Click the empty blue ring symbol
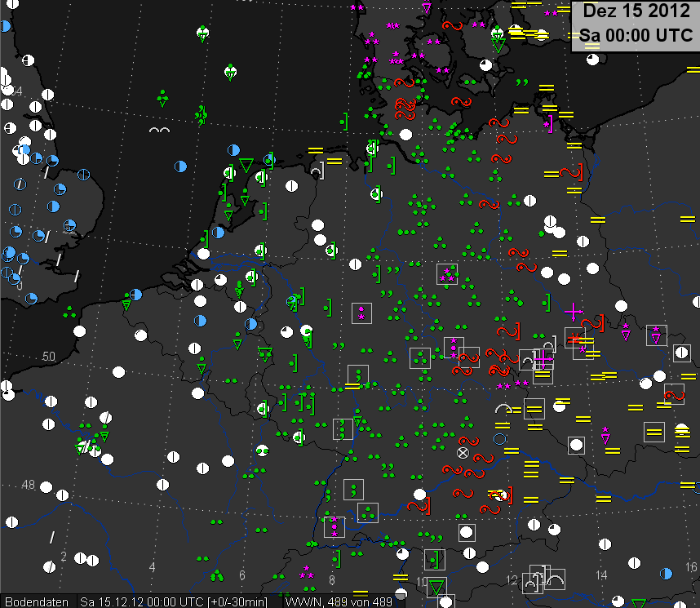Screen dimensions: 700x608 [x=500, y=438]
